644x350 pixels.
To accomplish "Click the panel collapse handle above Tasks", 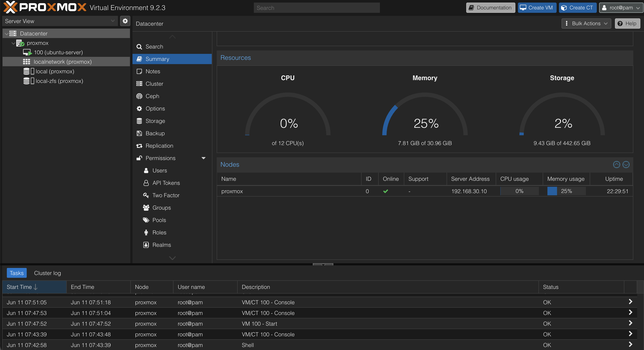I will (323, 264).
